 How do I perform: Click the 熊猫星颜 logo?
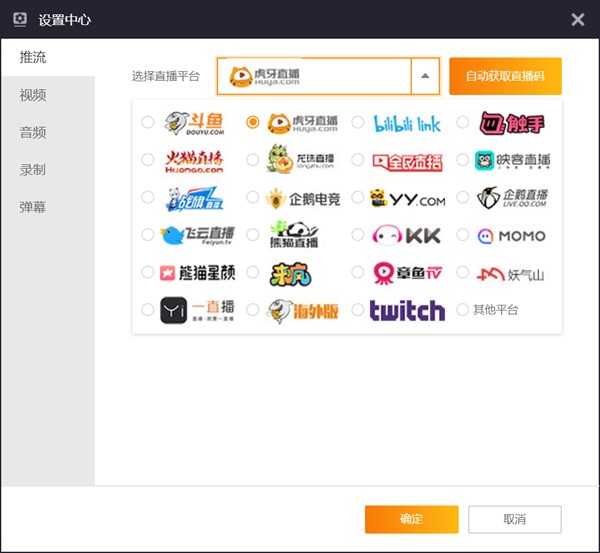(x=197, y=273)
